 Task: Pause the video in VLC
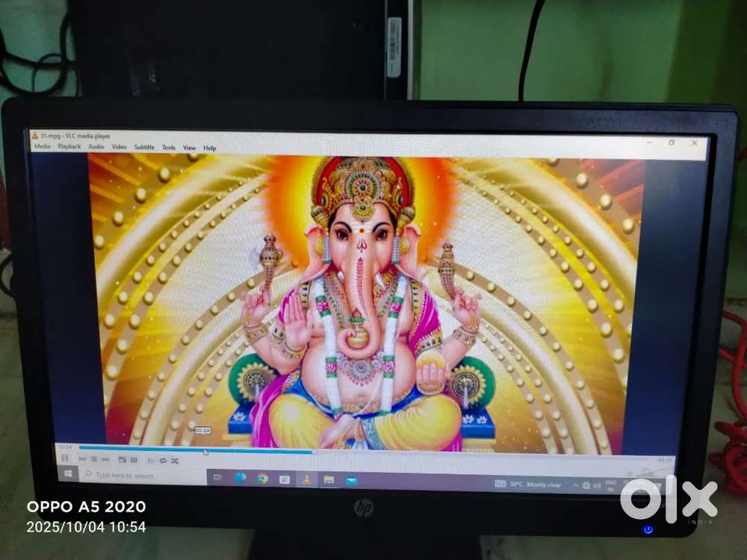tap(65, 458)
